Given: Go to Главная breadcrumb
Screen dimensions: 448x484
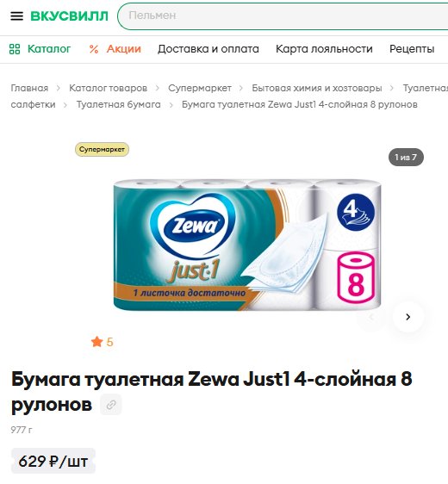Looking at the screenshot, I should tap(29, 88).
